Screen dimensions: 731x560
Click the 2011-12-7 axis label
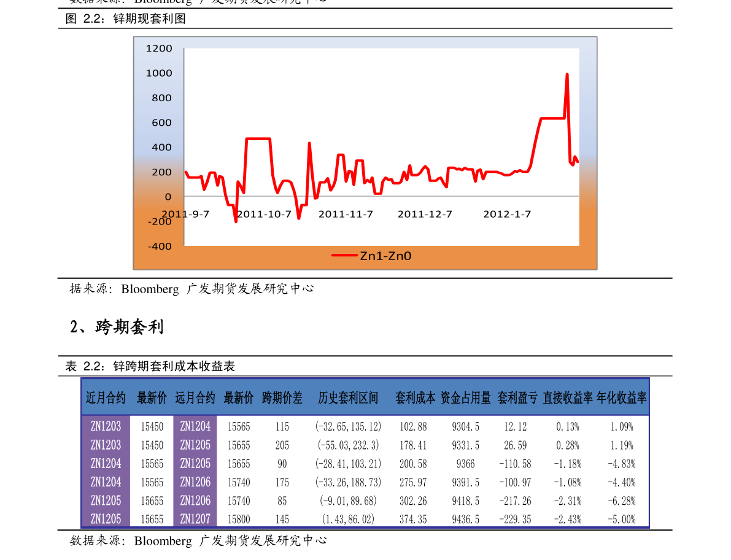[x=426, y=214]
